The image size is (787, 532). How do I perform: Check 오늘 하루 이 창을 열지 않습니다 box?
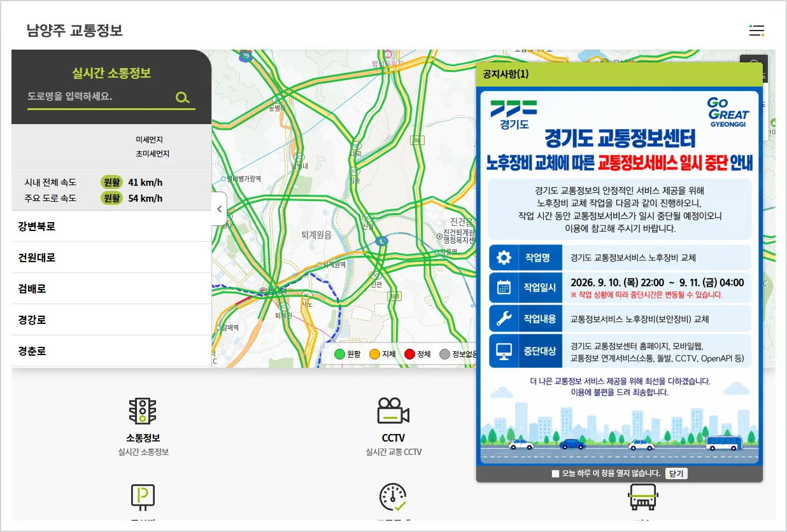(555, 473)
